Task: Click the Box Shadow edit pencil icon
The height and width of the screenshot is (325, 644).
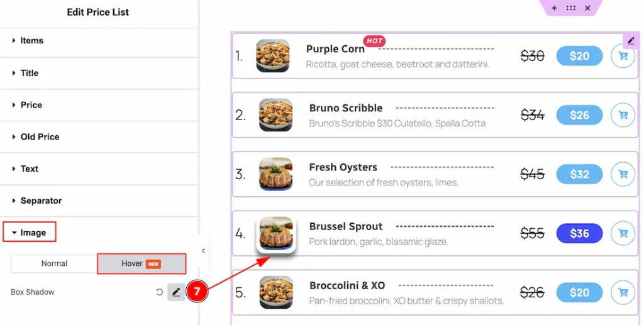Action: (176, 292)
